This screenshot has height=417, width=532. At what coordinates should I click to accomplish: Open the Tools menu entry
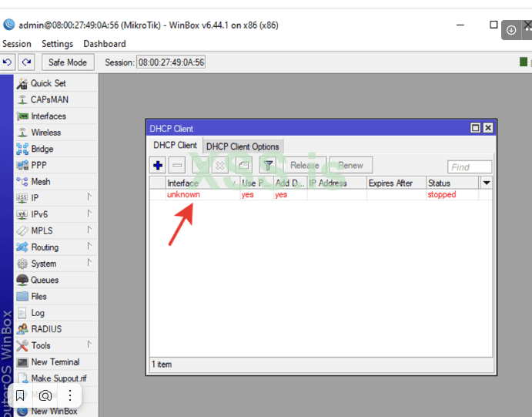(x=56, y=345)
